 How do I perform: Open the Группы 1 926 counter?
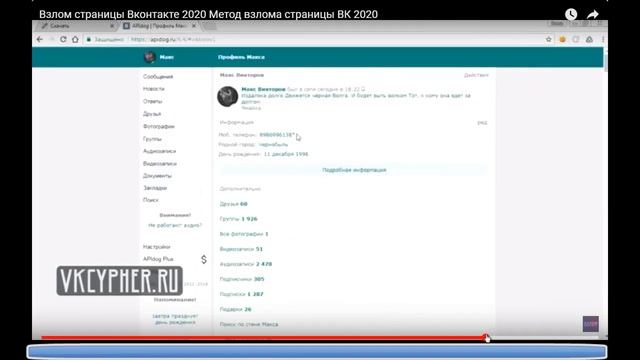tap(238, 219)
